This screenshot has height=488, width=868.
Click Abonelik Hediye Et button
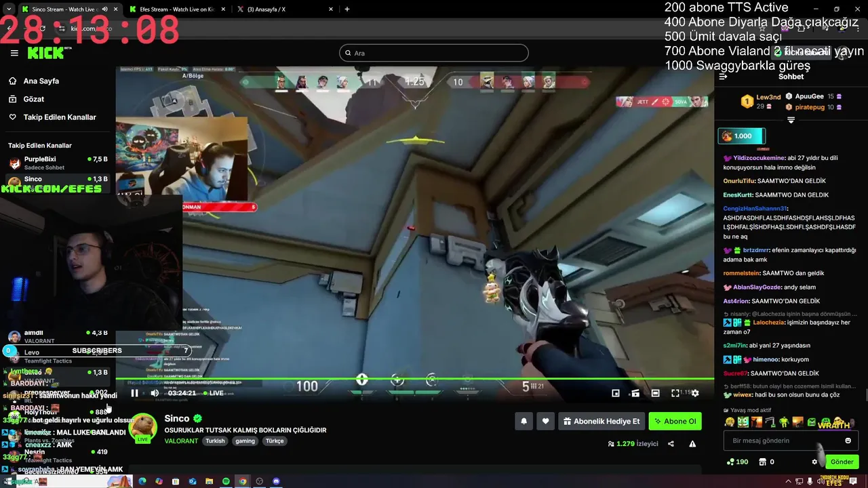coord(601,421)
